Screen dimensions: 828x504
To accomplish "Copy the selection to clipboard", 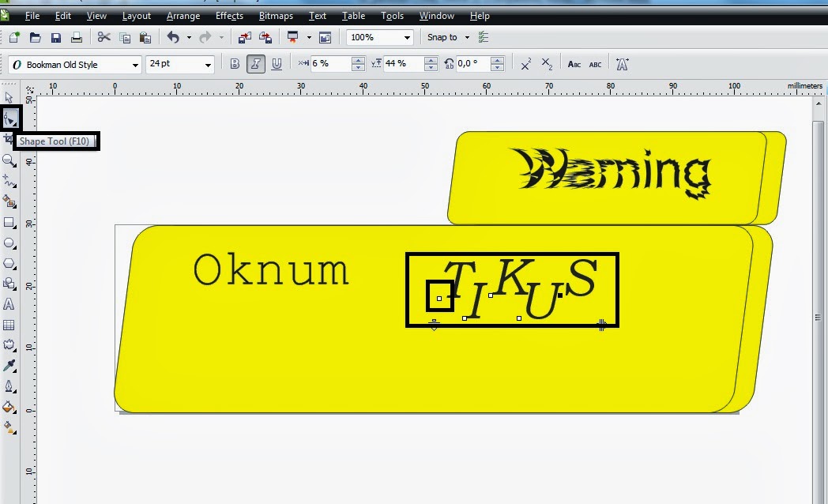I will click(x=125, y=37).
